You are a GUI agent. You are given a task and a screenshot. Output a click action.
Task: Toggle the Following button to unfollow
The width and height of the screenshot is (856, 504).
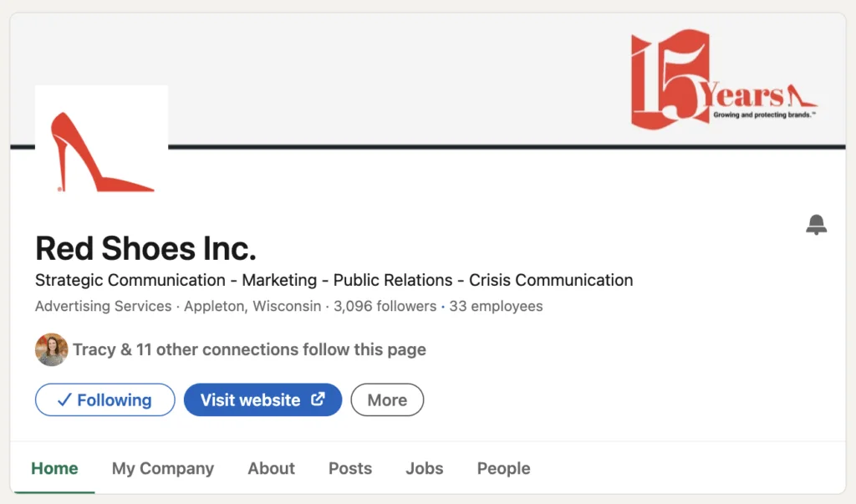click(104, 400)
